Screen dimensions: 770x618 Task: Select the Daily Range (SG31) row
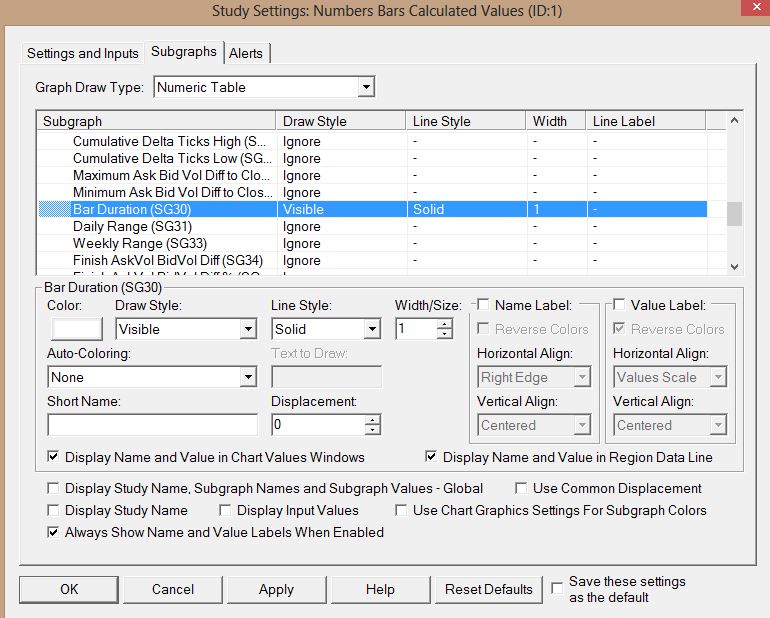[x=132, y=226]
